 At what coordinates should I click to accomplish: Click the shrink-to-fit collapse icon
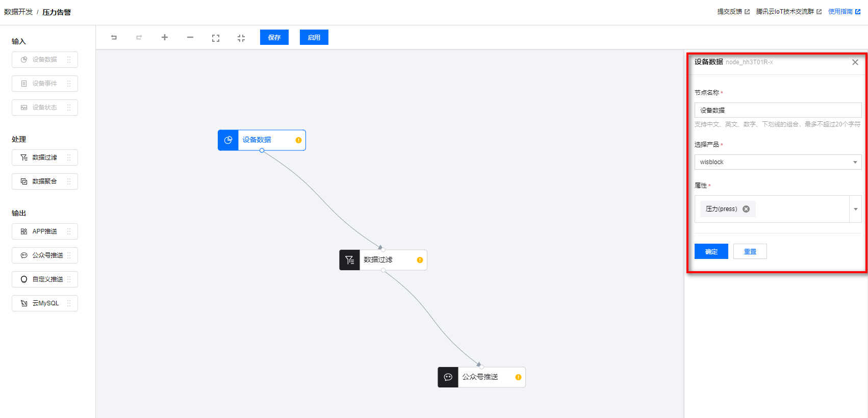241,38
